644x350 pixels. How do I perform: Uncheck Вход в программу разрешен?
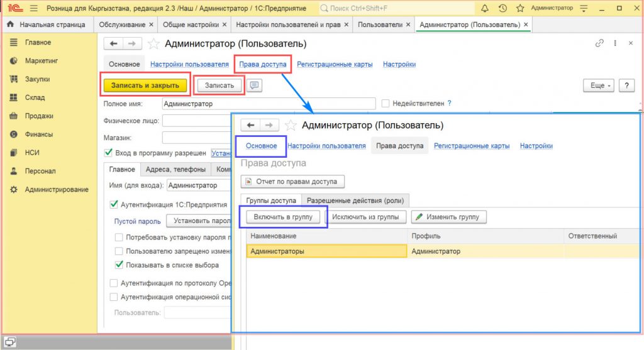click(109, 153)
